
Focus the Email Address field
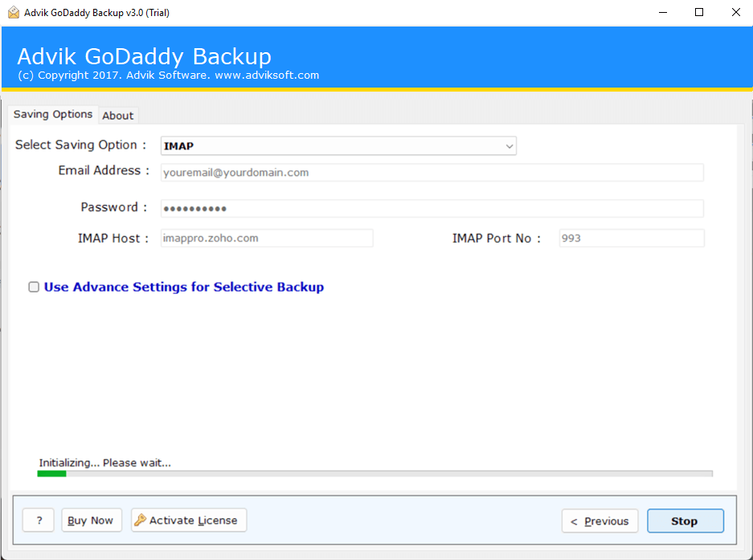[x=432, y=173]
